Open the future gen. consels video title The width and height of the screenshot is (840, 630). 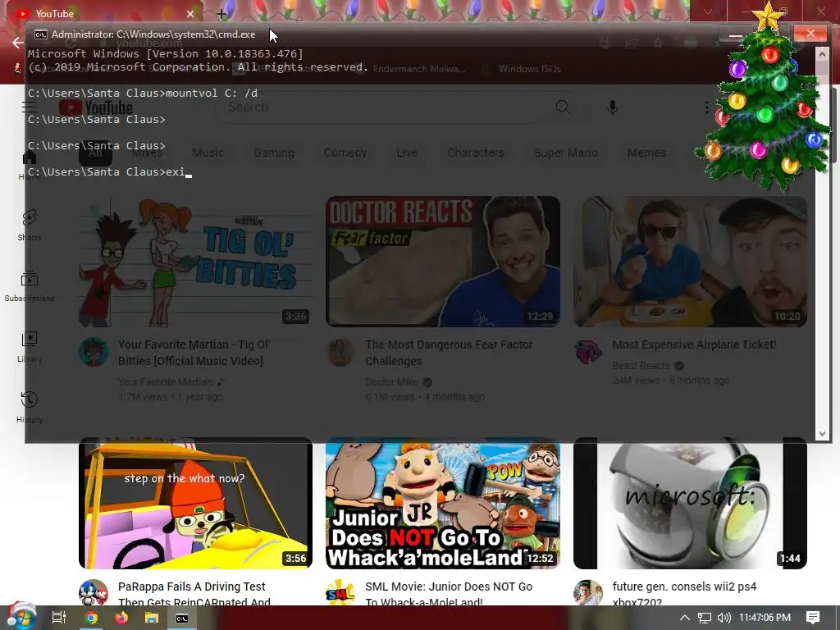[685, 594]
